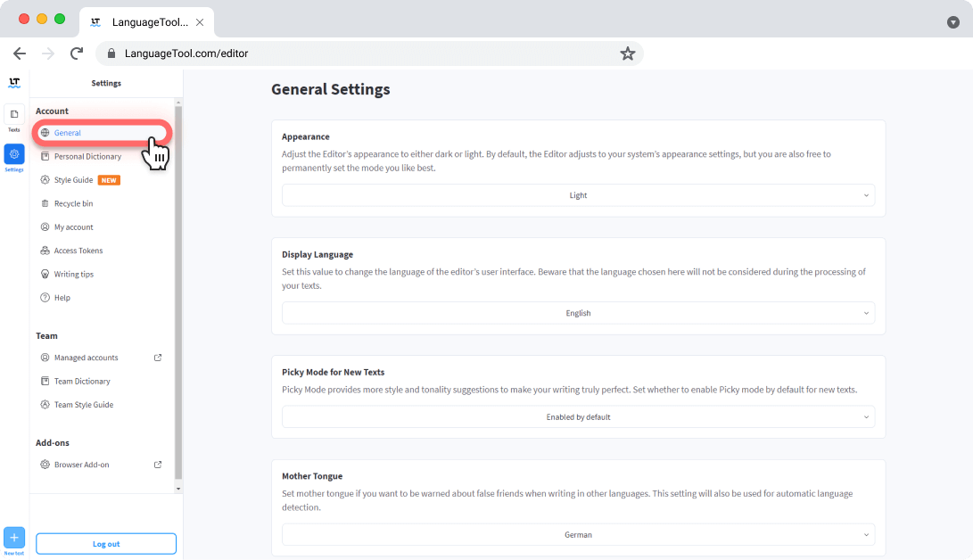Image resolution: width=973 pixels, height=560 pixels.
Task: Click the General Settings heading
Action: click(x=331, y=89)
